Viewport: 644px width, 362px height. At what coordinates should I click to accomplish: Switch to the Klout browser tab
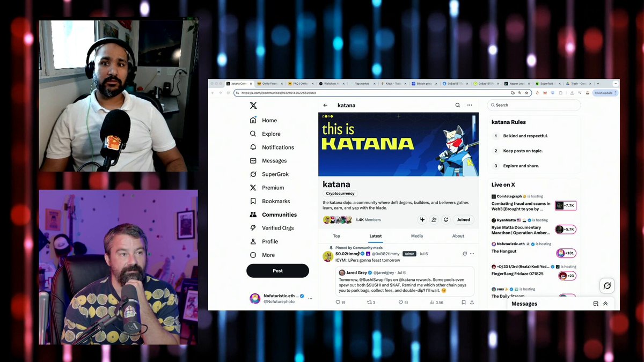(393, 84)
